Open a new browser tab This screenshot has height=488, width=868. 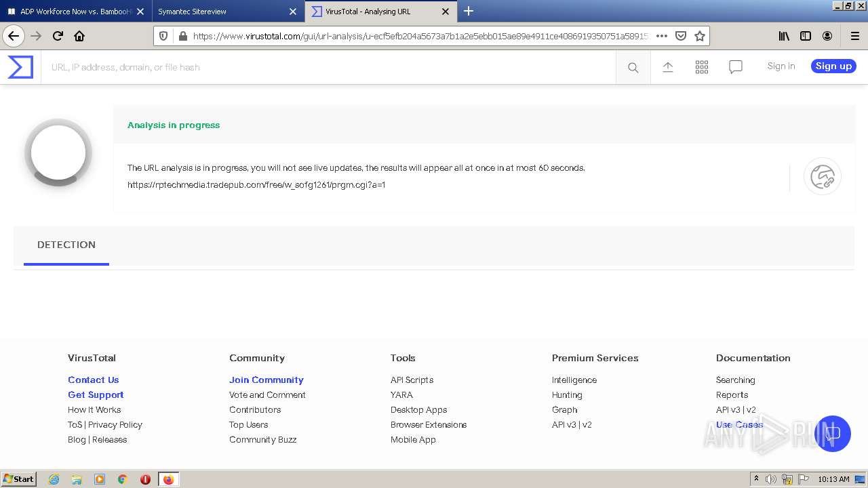pyautogui.click(x=469, y=11)
